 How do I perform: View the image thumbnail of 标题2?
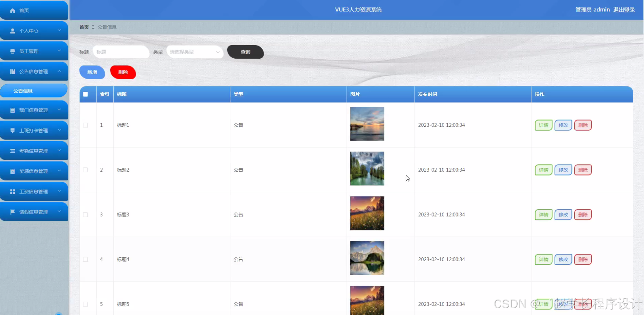point(367,169)
